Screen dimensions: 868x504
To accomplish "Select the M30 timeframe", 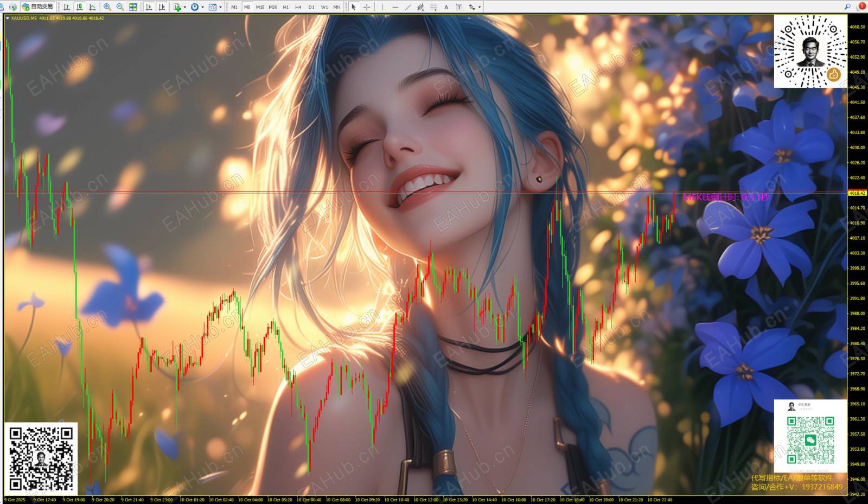I will pyautogui.click(x=273, y=7).
